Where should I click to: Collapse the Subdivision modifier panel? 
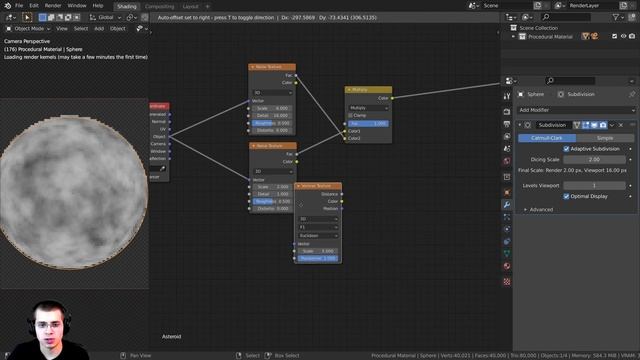pos(520,125)
